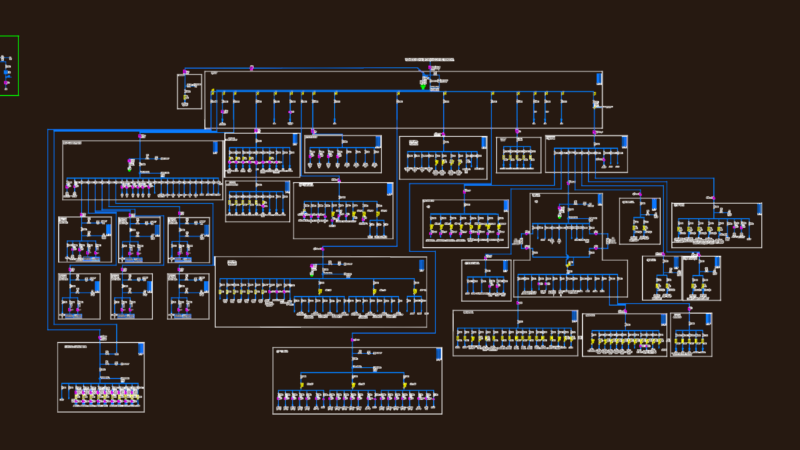Screen dimensions: 800x450
Task: Click the blue indicator bar in the bottom-center panel
Action: point(438,354)
